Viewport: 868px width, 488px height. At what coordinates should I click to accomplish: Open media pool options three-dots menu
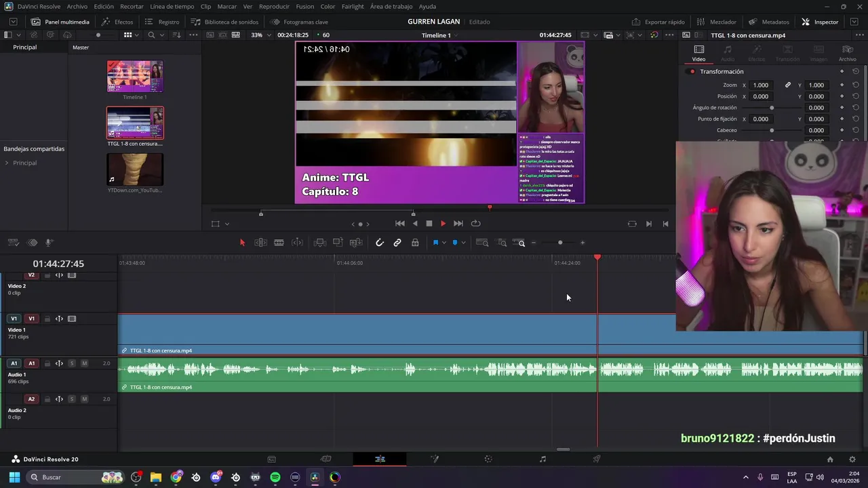click(194, 35)
